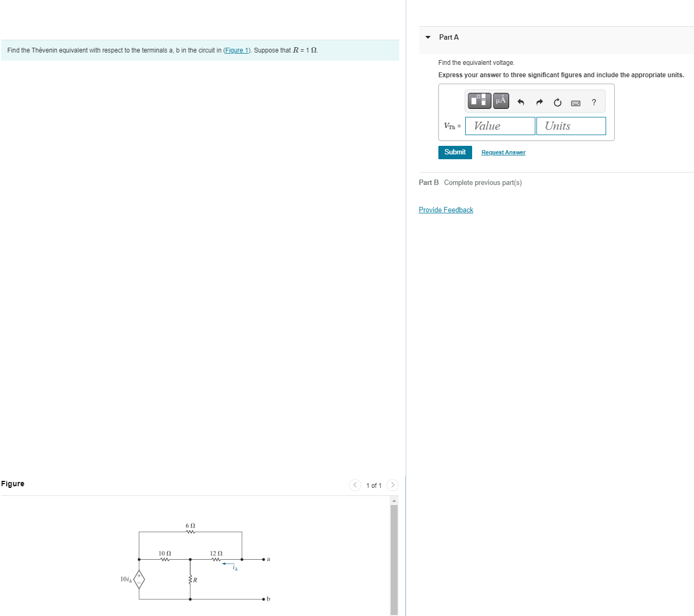Expand the Part B section
This screenshot has height=616, width=694.
click(x=429, y=182)
